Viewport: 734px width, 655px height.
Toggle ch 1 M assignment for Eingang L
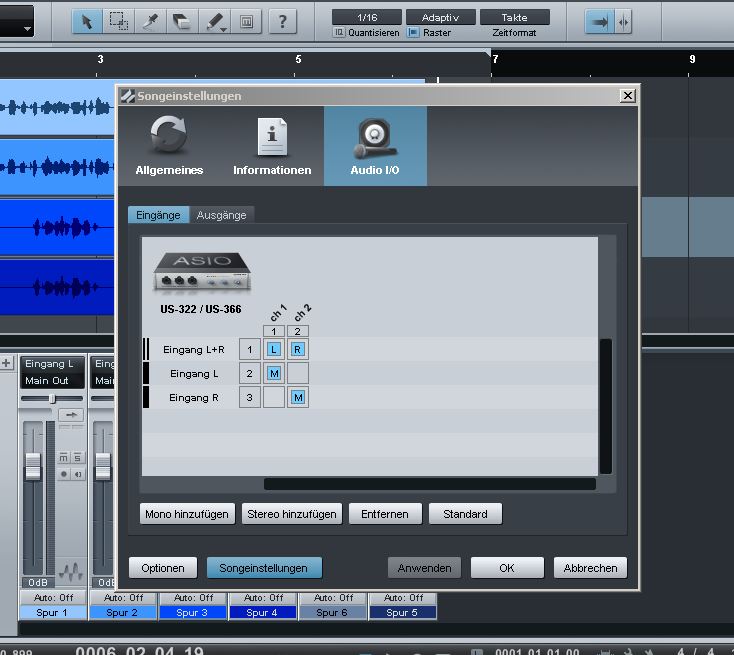(x=274, y=373)
